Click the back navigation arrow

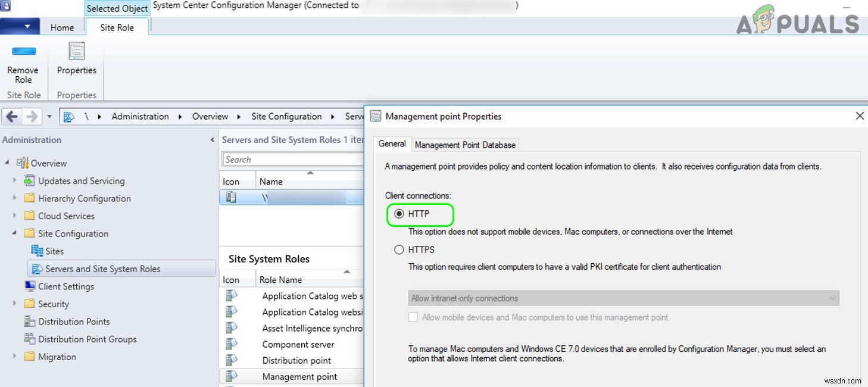[x=11, y=116]
